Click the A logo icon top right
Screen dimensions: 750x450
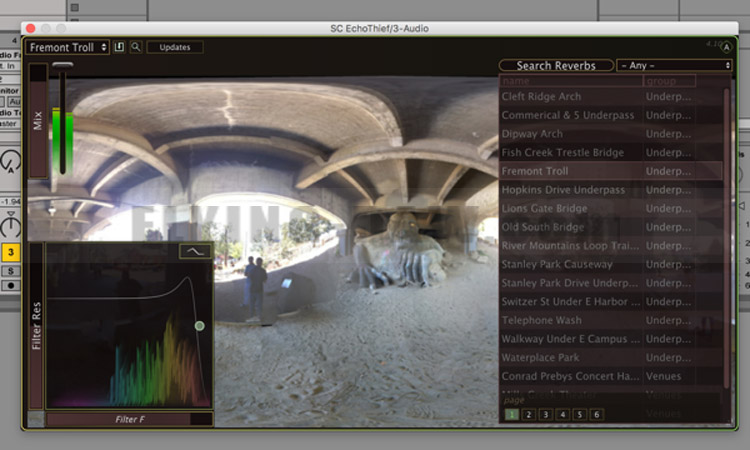point(727,47)
